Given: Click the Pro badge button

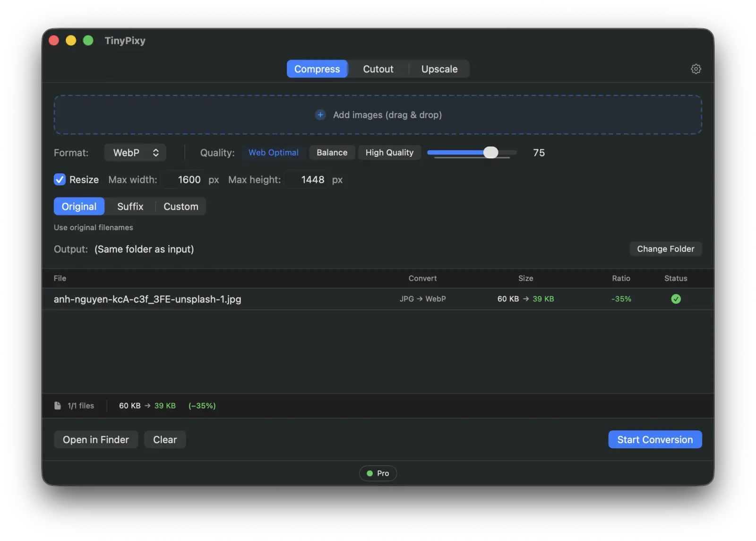Looking at the screenshot, I should [x=378, y=473].
